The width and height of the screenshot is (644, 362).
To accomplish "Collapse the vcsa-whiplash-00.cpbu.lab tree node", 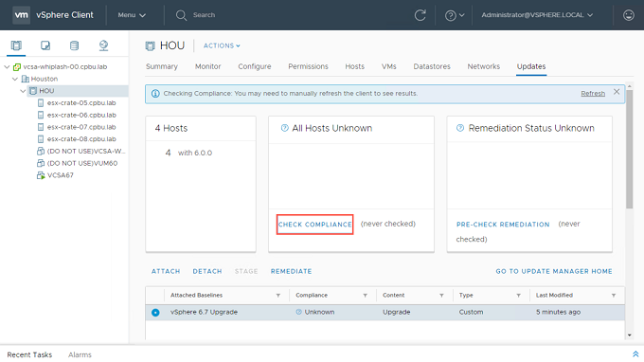I will pyautogui.click(x=7, y=66).
